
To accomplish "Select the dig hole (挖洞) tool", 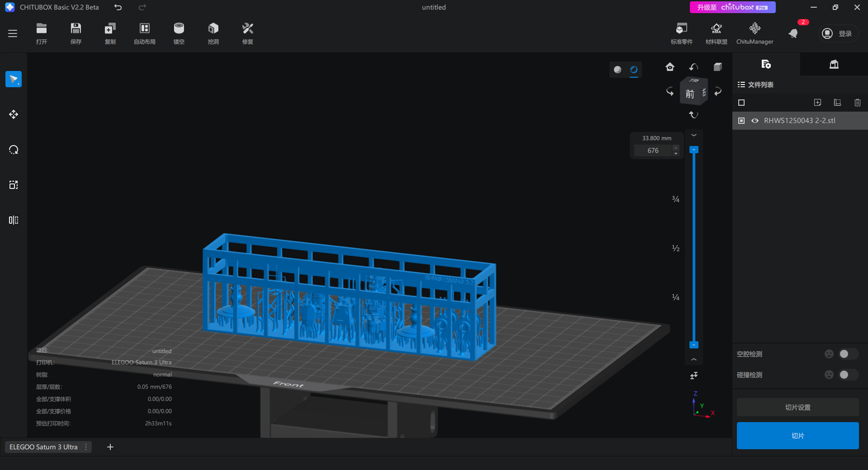I will (213, 34).
